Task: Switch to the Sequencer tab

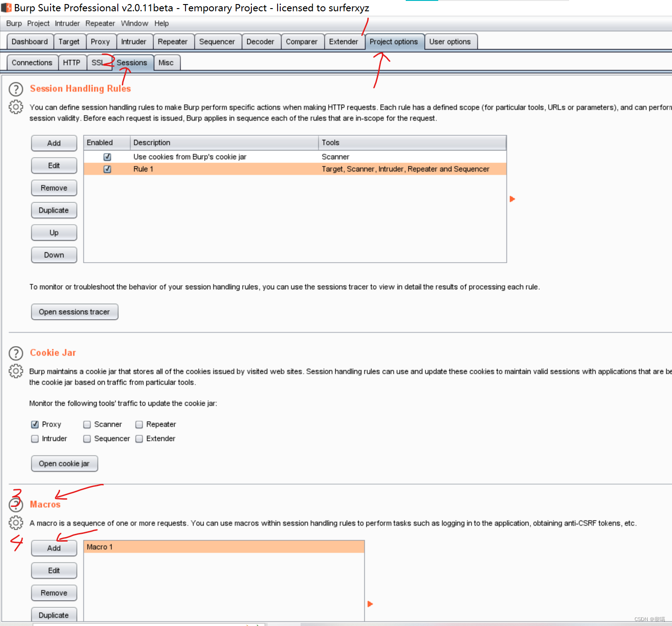Action: pos(217,42)
